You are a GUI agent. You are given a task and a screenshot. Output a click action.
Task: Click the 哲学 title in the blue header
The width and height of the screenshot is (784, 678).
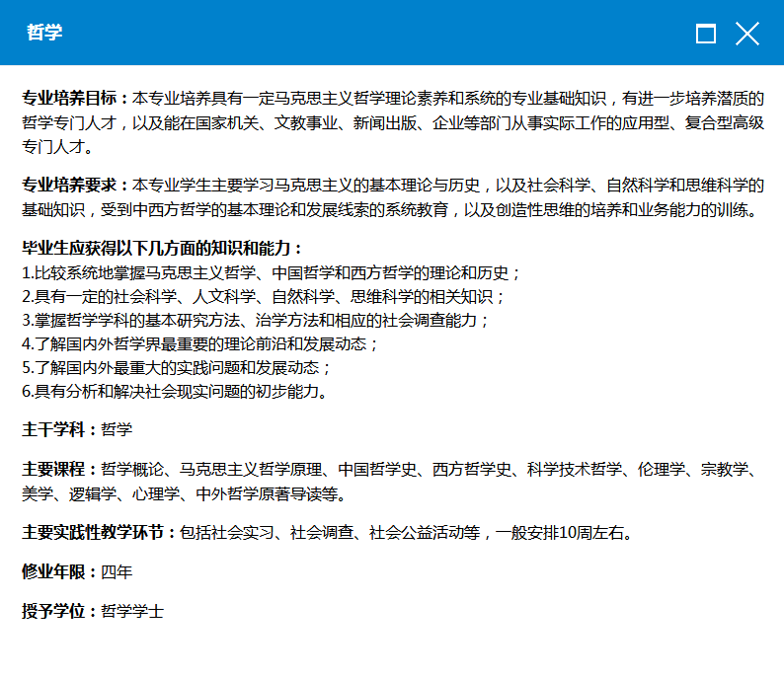pos(44,33)
